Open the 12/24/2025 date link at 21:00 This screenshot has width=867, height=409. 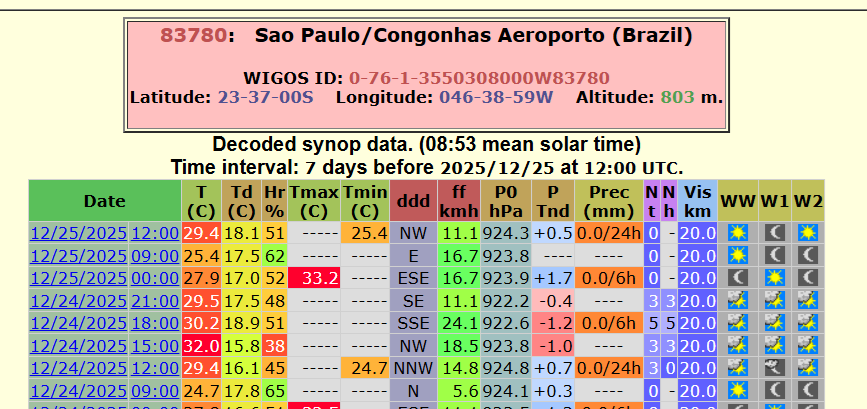pos(78,300)
